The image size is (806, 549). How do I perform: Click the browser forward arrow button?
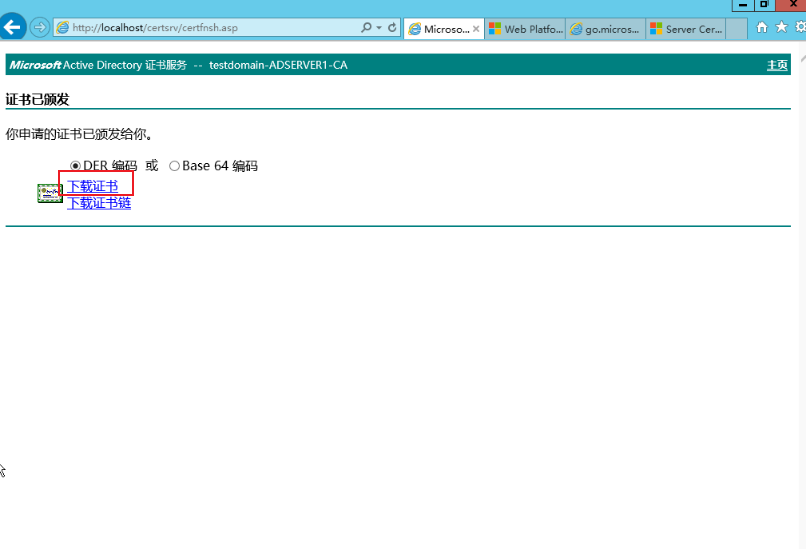tap(40, 27)
